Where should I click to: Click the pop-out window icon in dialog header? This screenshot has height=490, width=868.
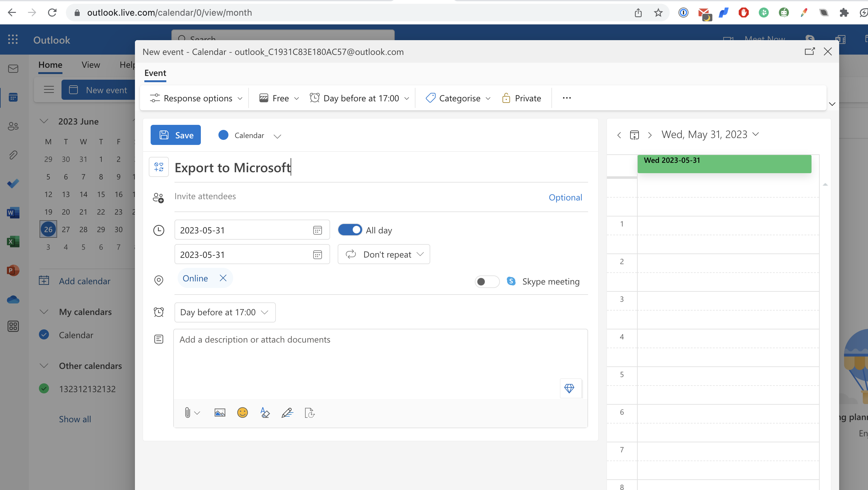(809, 51)
